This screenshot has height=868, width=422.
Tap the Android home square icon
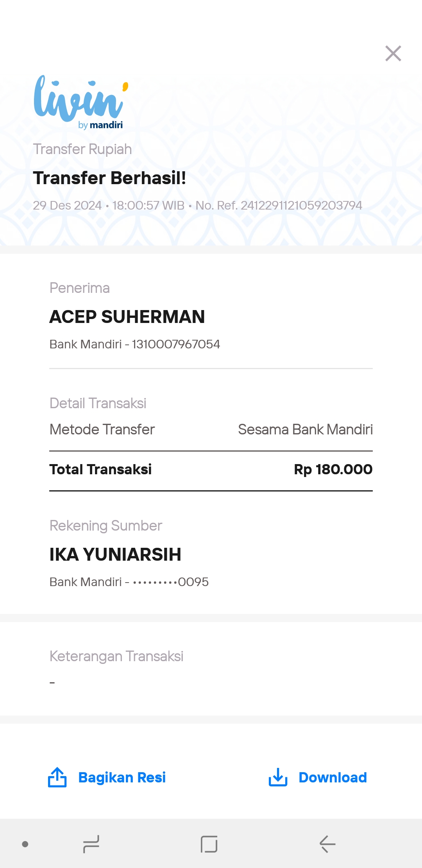point(209,844)
